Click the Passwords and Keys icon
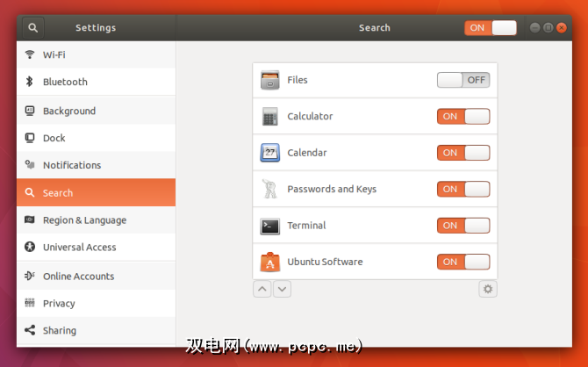Screen dimensions: 588x367 click(269, 189)
